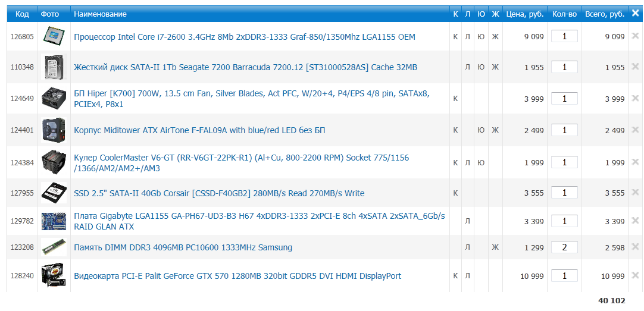Focus the quantity box for GeForce GTX 570

(x=564, y=276)
